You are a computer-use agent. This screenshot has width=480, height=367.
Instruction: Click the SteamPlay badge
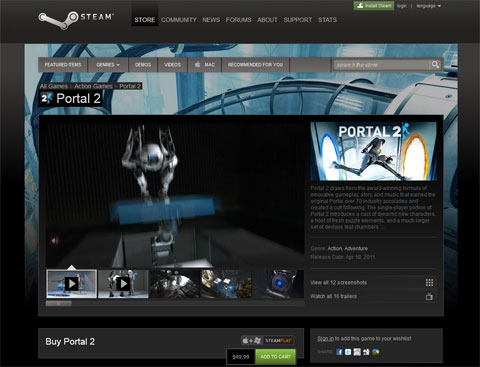(278, 340)
